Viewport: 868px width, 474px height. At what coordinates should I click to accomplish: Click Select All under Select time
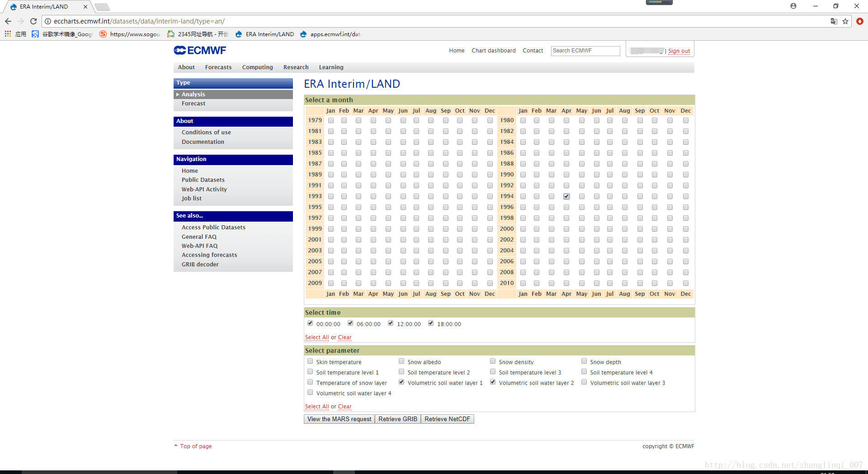[x=317, y=337]
